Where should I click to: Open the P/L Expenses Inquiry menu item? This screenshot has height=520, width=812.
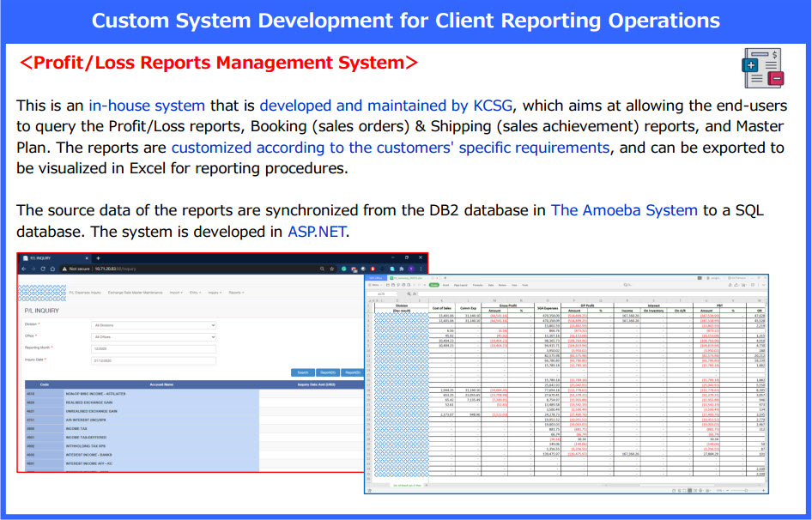84,293
